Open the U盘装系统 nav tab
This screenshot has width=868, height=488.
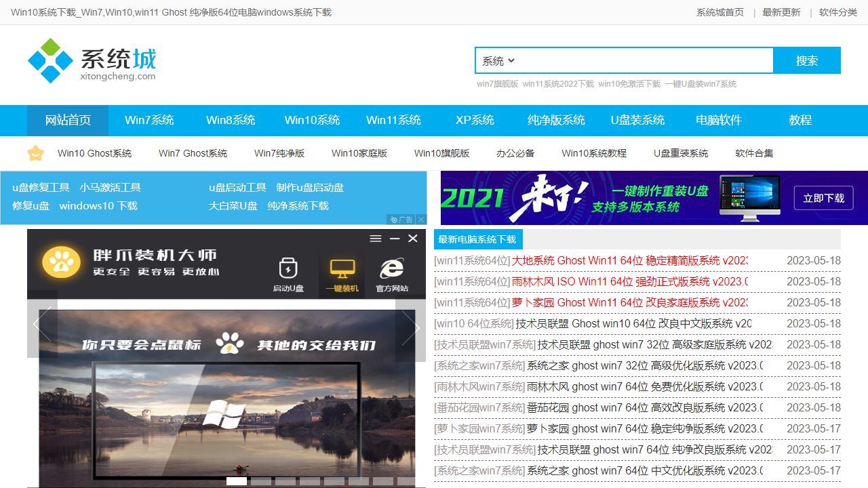pyautogui.click(x=637, y=120)
